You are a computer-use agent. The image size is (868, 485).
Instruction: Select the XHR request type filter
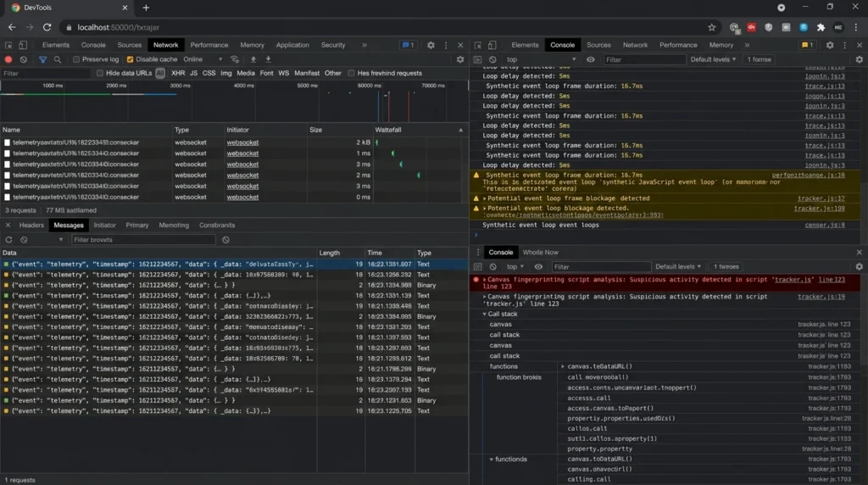(x=178, y=73)
